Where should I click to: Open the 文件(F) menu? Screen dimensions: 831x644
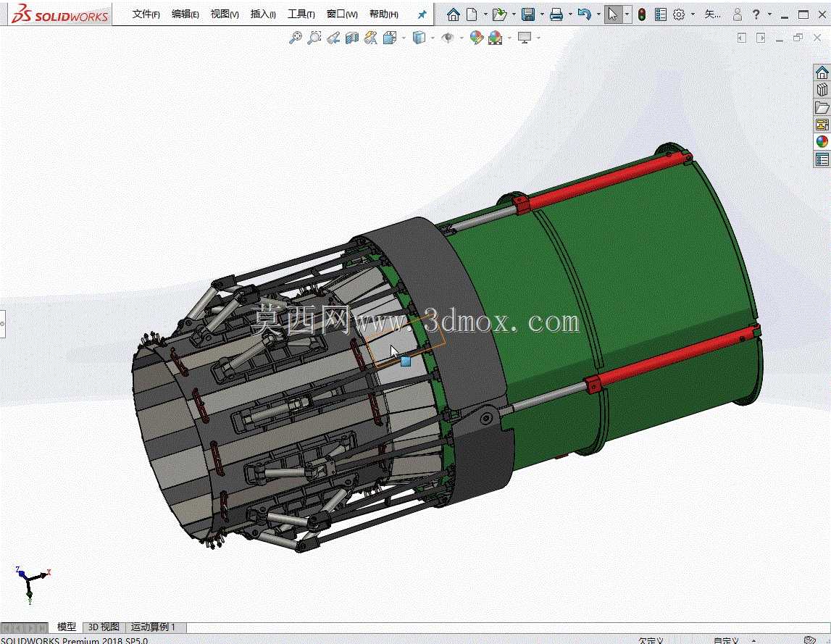[x=146, y=14]
